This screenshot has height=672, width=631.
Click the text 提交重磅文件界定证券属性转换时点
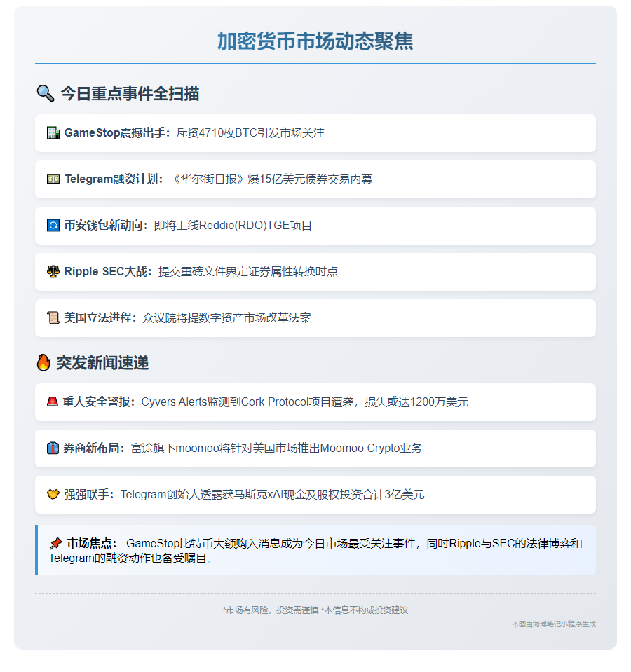click(247, 272)
